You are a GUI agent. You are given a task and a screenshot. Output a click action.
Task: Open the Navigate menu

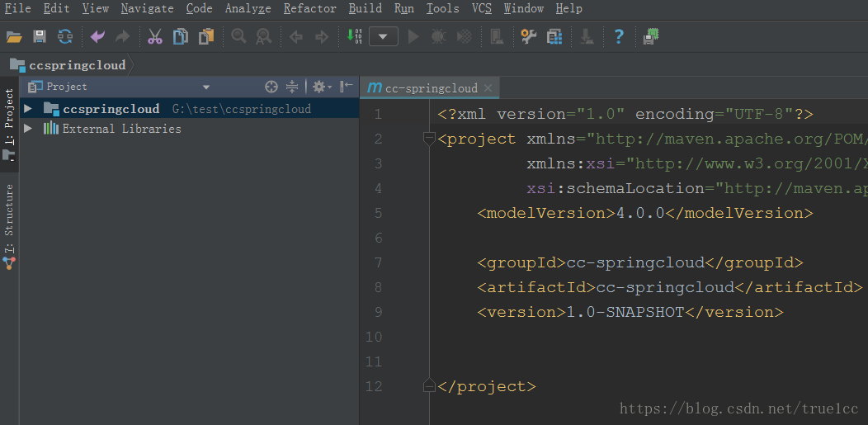pyautogui.click(x=147, y=8)
